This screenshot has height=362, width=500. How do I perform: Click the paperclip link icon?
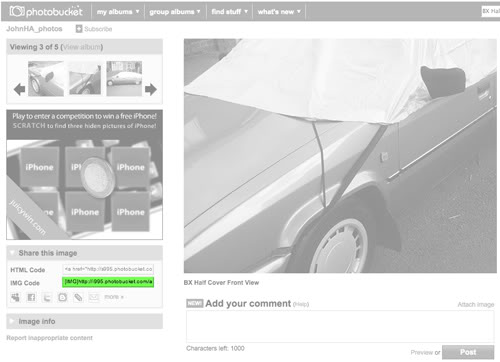click(x=78, y=297)
